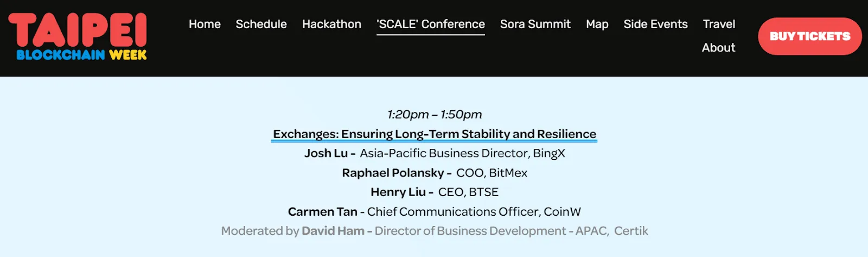This screenshot has height=257, width=868.
Task: Open the Schedule page
Action: (x=261, y=24)
